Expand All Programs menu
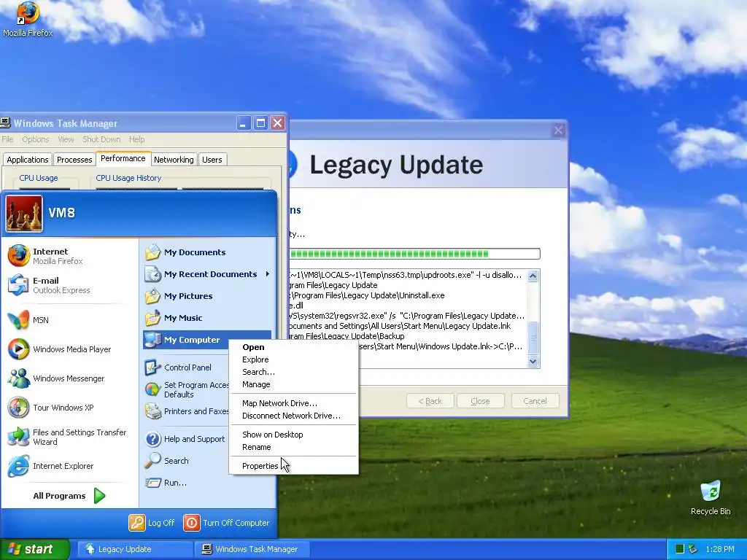This screenshot has height=560, width=747. (69, 496)
